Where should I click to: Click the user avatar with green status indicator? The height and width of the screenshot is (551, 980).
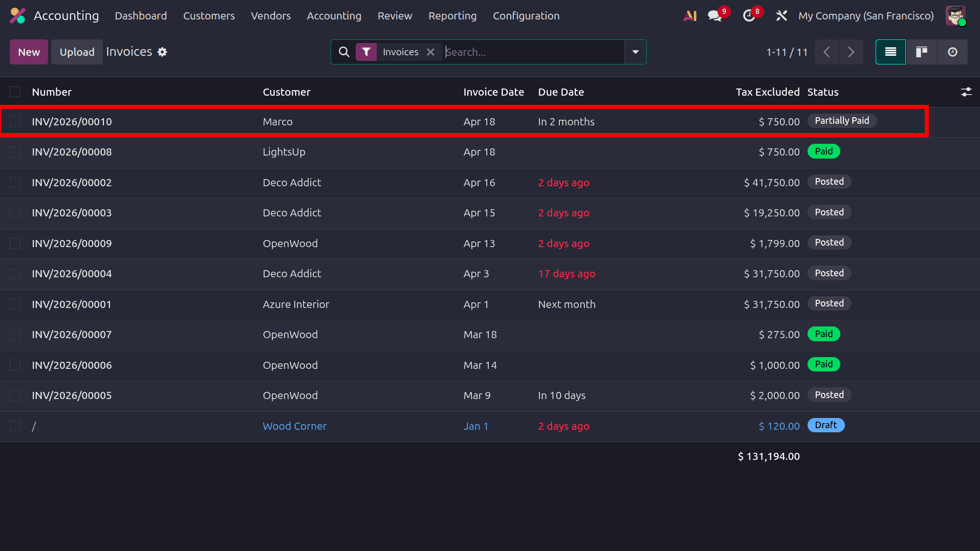click(956, 16)
